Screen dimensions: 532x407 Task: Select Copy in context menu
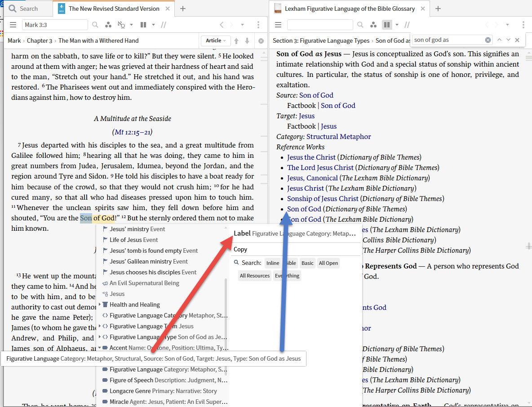240,250
